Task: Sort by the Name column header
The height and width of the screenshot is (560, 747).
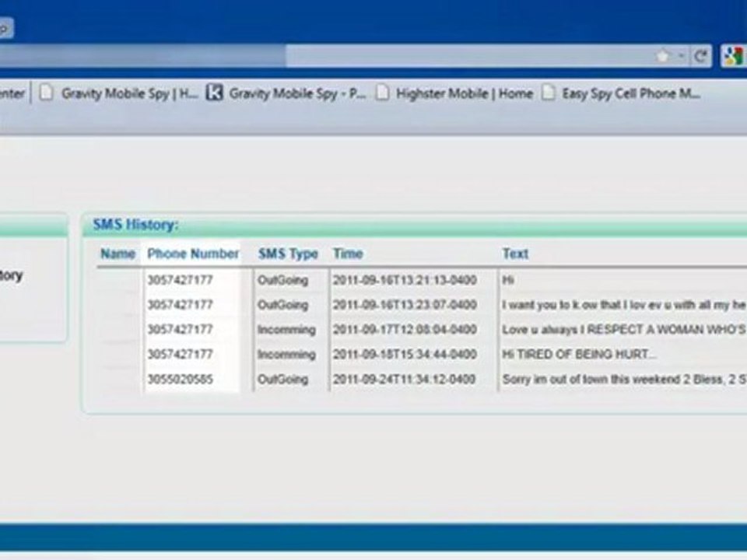Action: [117, 254]
